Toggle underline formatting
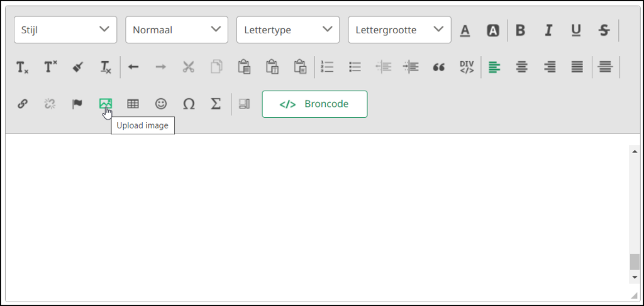Viewport: 644px width, 306px height. [x=576, y=30]
